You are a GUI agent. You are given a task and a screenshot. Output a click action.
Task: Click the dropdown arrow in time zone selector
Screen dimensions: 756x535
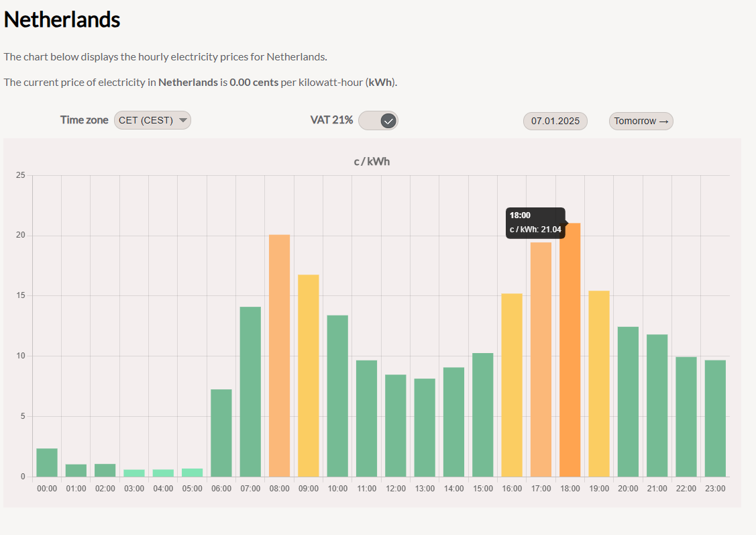(x=182, y=121)
